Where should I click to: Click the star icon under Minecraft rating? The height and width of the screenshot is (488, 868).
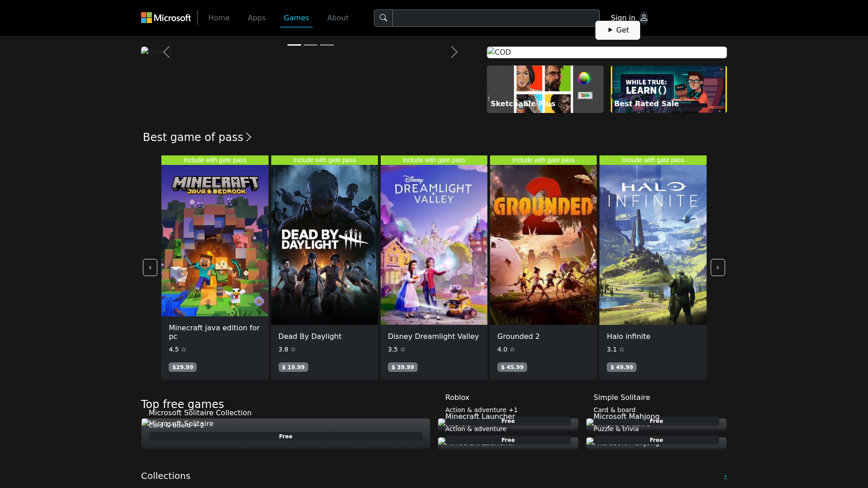(x=184, y=349)
